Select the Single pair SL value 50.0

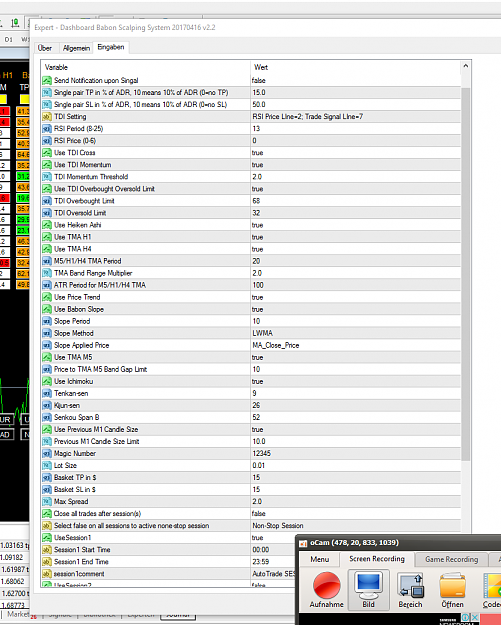(259, 104)
